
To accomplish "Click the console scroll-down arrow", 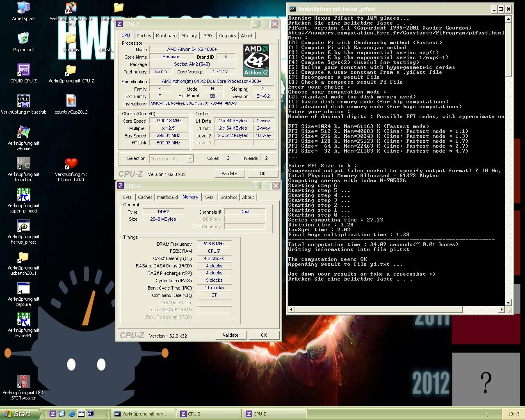I will 509,303.
